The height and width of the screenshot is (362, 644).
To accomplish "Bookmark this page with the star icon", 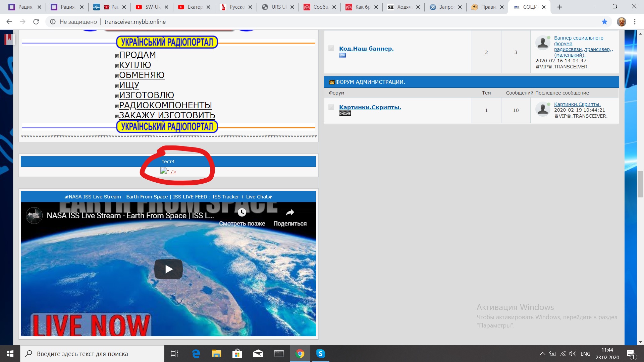I will click(x=604, y=22).
